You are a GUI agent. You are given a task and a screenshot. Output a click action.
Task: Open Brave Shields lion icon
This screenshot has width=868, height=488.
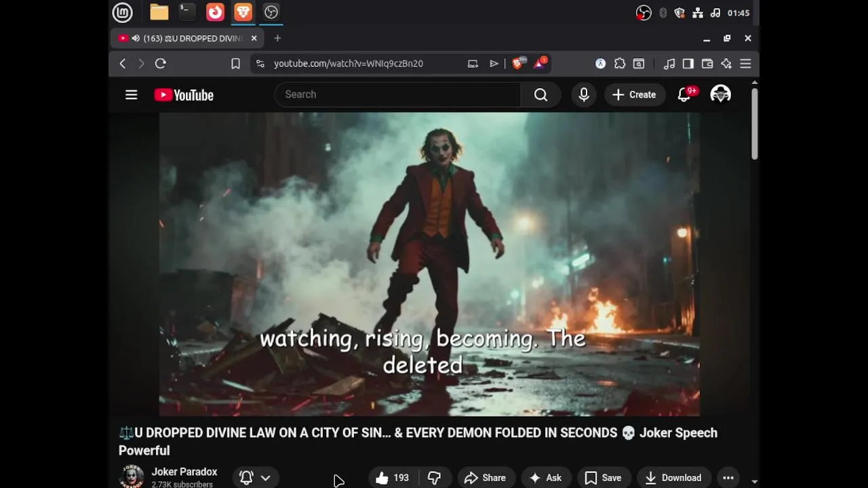[x=518, y=63]
